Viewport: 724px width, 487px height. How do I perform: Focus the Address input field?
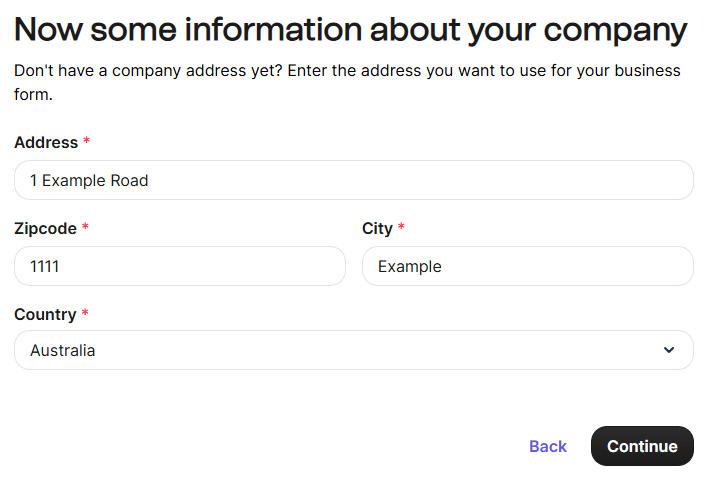pyautogui.click(x=353, y=180)
